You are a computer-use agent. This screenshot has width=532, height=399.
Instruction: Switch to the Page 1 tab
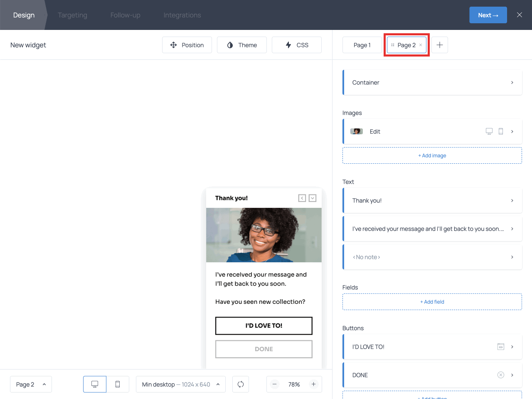[x=362, y=45]
